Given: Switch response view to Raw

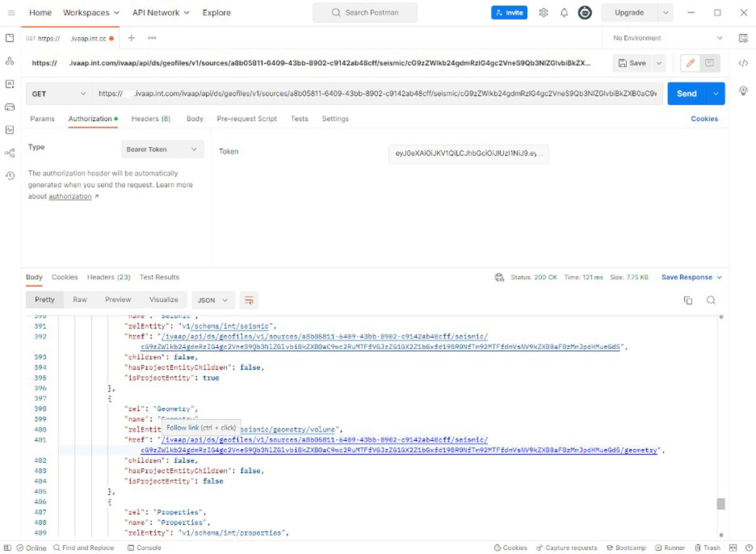Looking at the screenshot, I should click(x=80, y=300).
